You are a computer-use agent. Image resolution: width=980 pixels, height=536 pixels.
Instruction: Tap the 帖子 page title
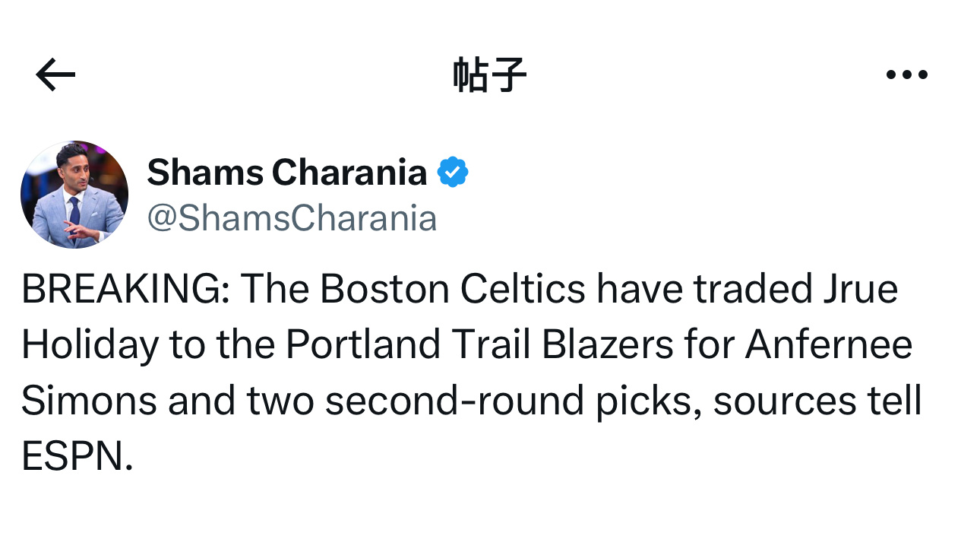pyautogui.click(x=490, y=75)
